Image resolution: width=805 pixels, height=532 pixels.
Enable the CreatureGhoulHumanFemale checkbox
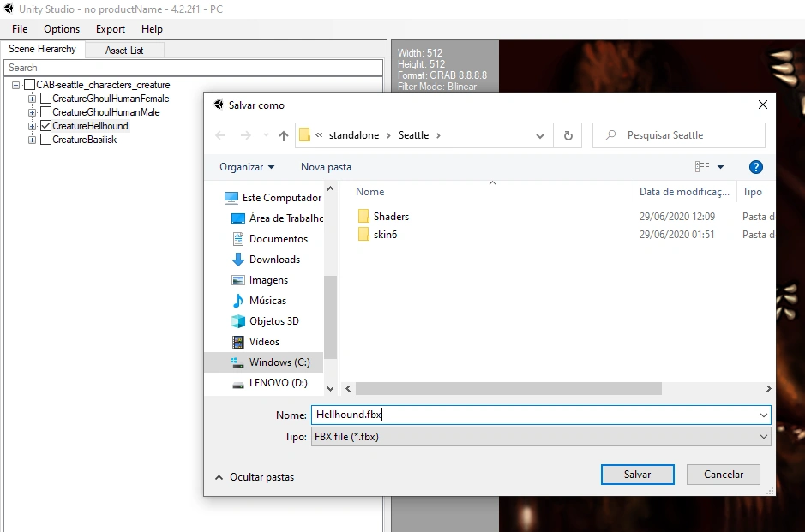(45, 99)
